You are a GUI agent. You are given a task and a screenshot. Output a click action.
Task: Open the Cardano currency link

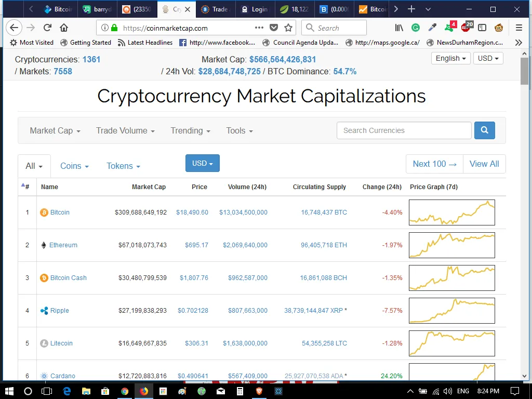click(x=63, y=376)
